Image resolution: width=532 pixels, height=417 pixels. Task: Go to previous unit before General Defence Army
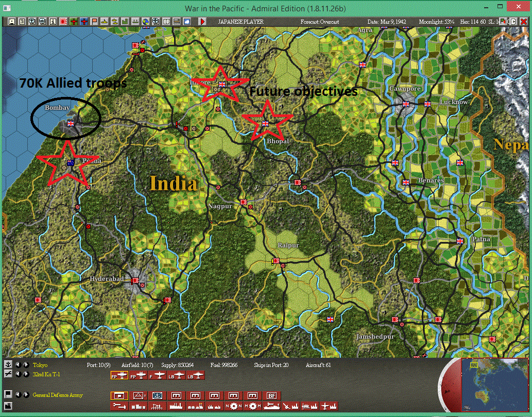tap(19, 395)
